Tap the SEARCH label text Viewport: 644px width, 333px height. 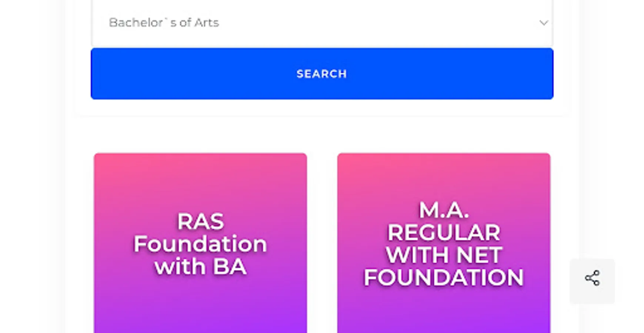click(321, 74)
